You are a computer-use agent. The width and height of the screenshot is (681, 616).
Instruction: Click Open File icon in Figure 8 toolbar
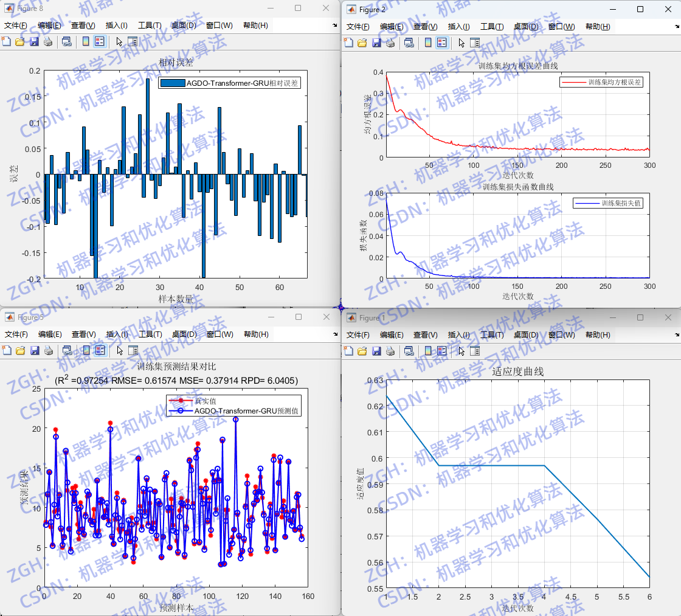[x=20, y=42]
